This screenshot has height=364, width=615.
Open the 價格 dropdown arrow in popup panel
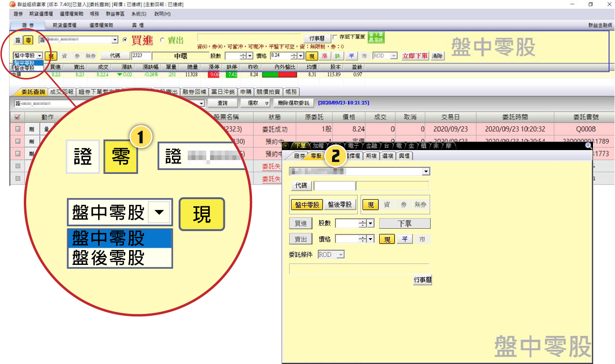[371, 239]
